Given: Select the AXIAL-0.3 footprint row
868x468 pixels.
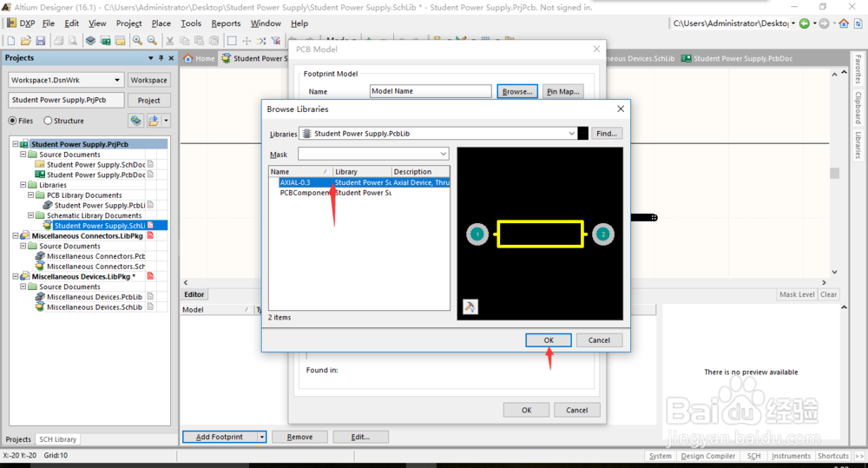Looking at the screenshot, I should 359,182.
